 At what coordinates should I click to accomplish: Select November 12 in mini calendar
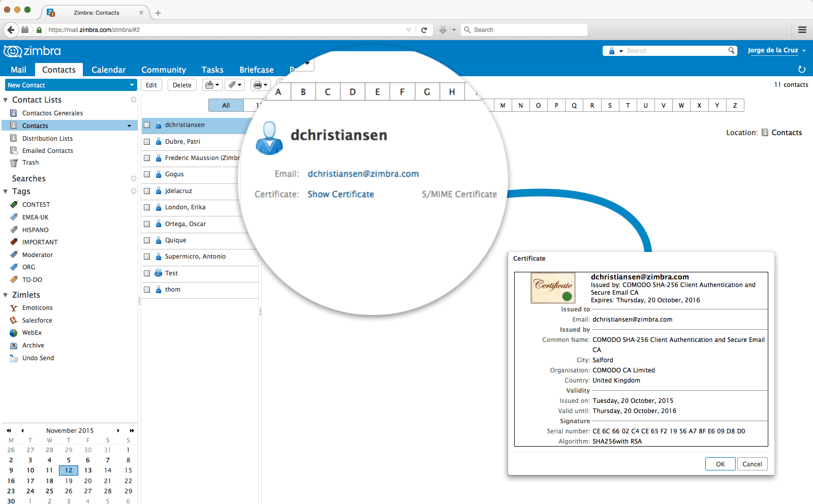click(x=69, y=470)
